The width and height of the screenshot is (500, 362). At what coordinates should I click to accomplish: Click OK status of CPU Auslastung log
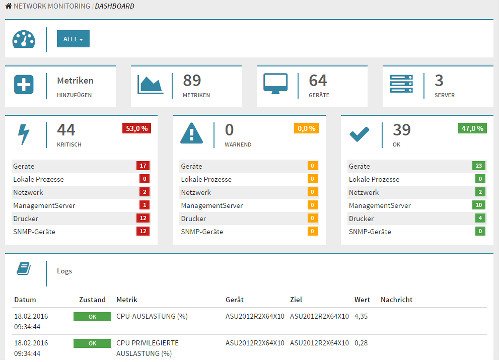point(92,317)
